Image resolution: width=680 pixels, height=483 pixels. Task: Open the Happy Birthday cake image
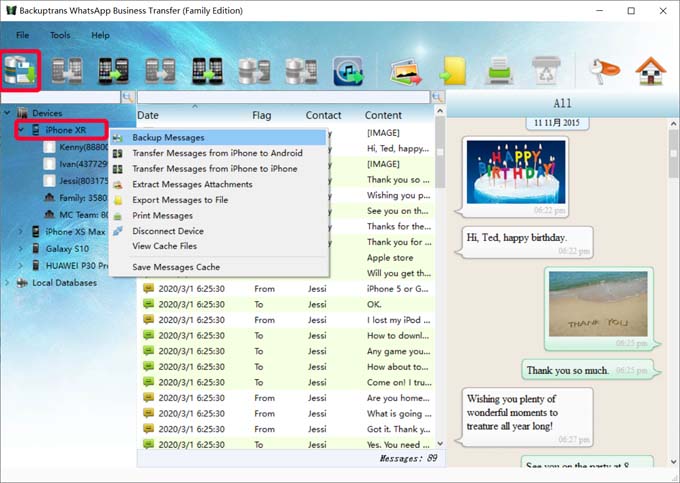click(x=516, y=172)
